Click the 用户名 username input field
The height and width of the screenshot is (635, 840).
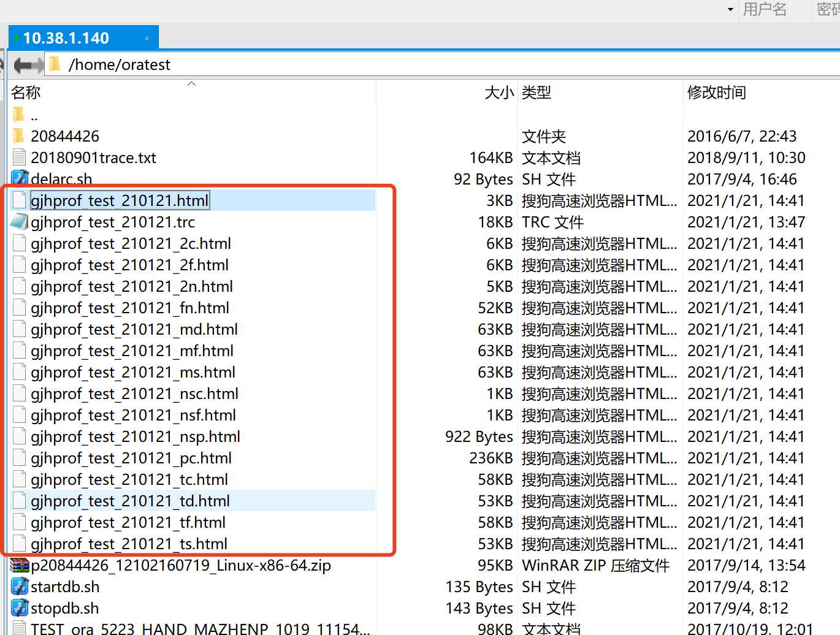tap(773, 9)
